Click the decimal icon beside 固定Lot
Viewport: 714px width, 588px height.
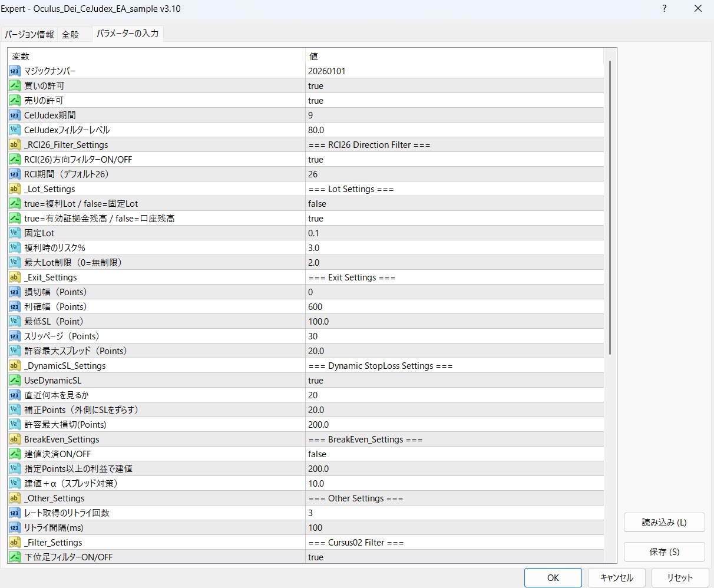[x=15, y=233]
